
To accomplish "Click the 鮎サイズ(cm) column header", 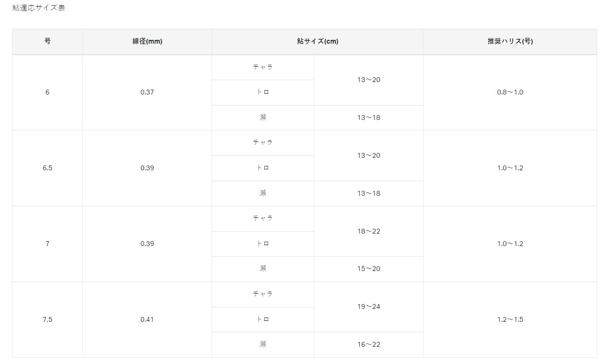I will pos(318,41).
